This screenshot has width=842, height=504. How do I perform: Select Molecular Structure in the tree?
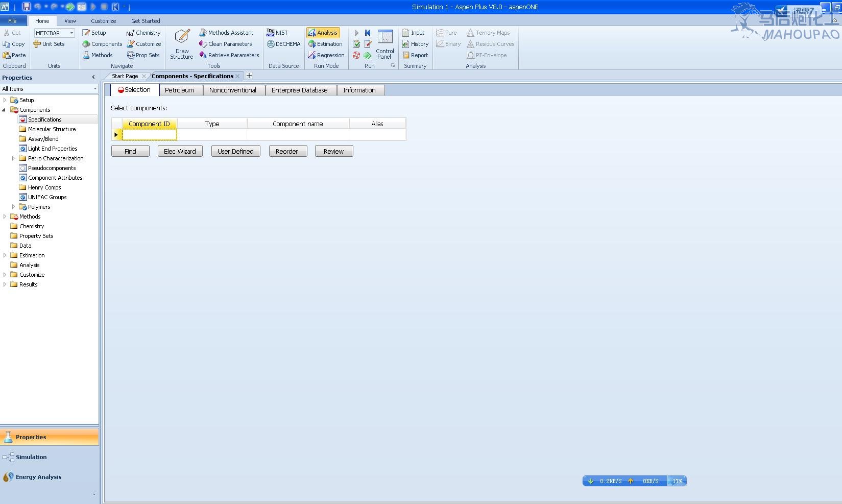(x=52, y=129)
